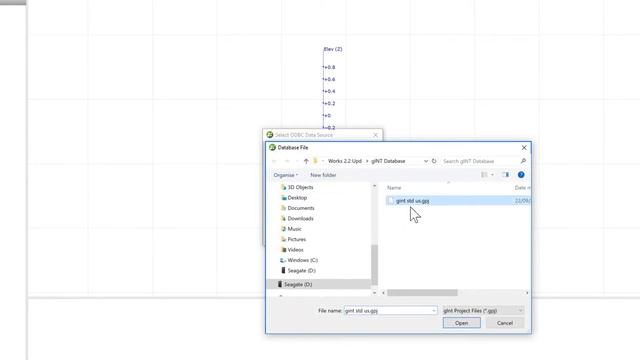Click the Cancel button
Image resolution: width=640 pixels, height=360 pixels.
(505, 323)
